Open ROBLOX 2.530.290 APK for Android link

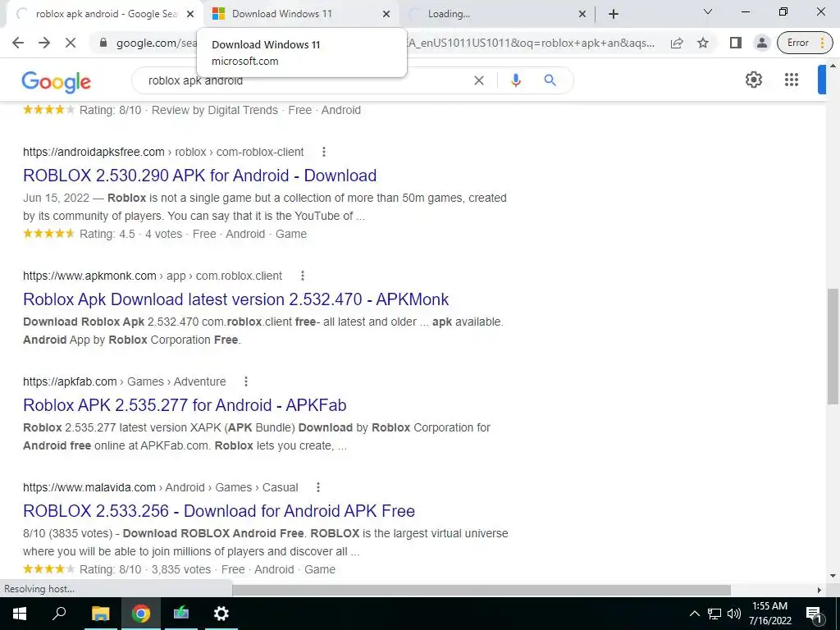200,176
